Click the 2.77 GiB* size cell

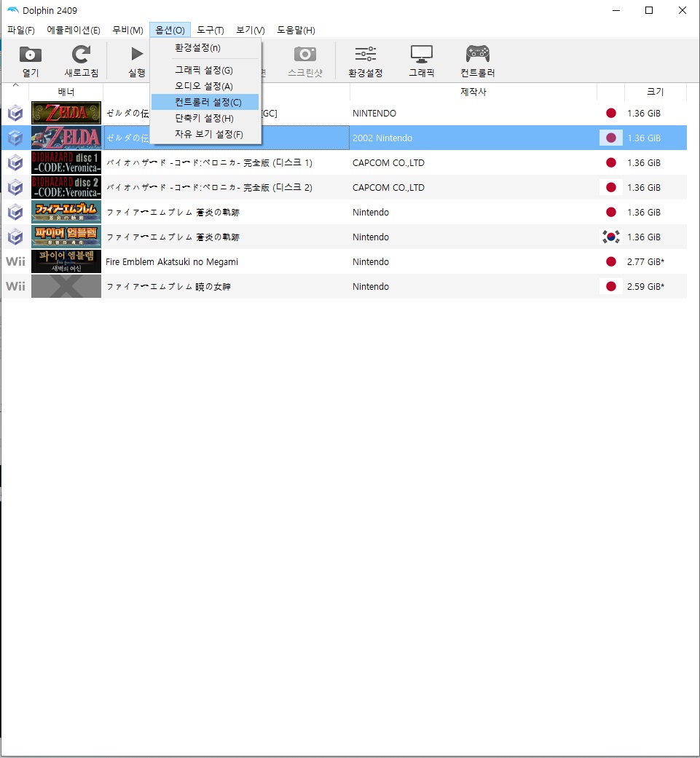coord(646,261)
